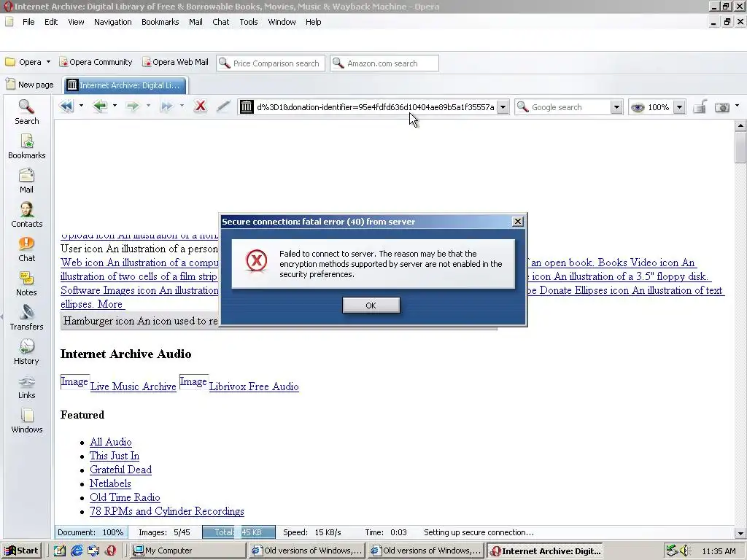Click the Rewind navigation button

(66, 106)
